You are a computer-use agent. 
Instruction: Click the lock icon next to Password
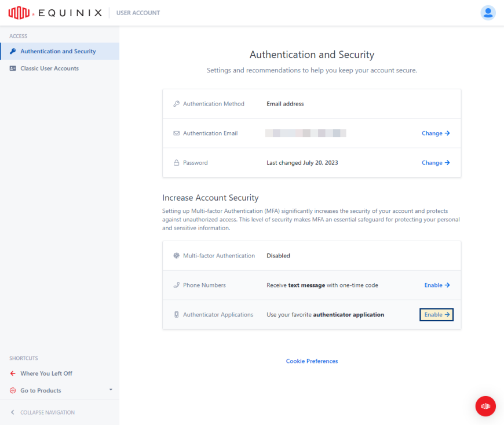pyautogui.click(x=177, y=162)
